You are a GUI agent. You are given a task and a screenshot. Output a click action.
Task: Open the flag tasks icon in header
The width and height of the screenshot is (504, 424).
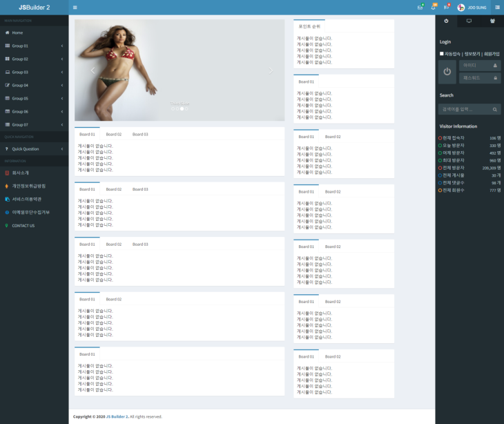(x=447, y=8)
